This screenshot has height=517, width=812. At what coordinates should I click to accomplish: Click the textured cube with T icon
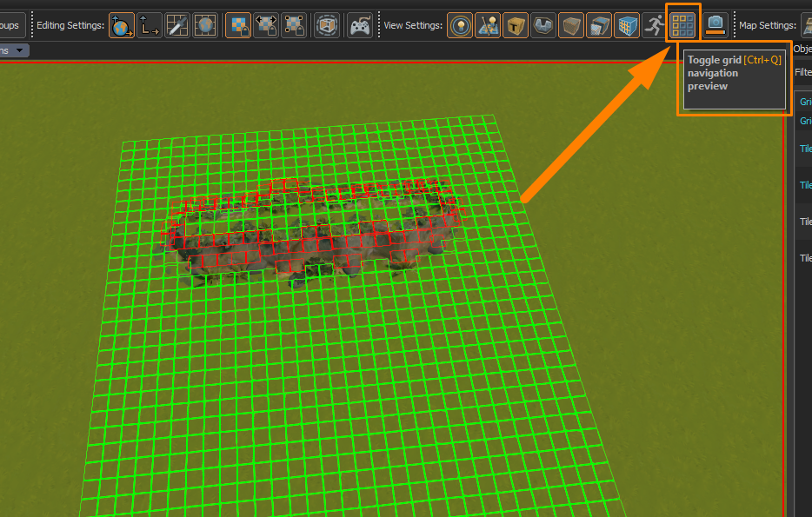pos(516,26)
